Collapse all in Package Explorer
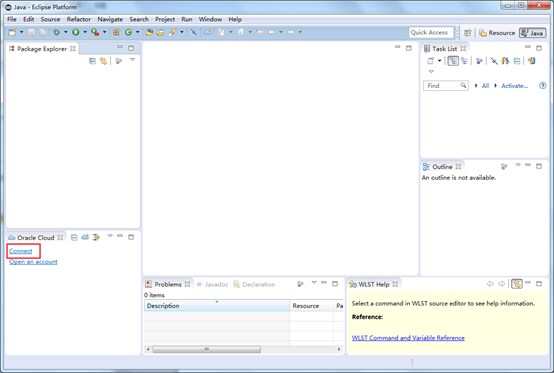554x373 pixels. pos(92,61)
